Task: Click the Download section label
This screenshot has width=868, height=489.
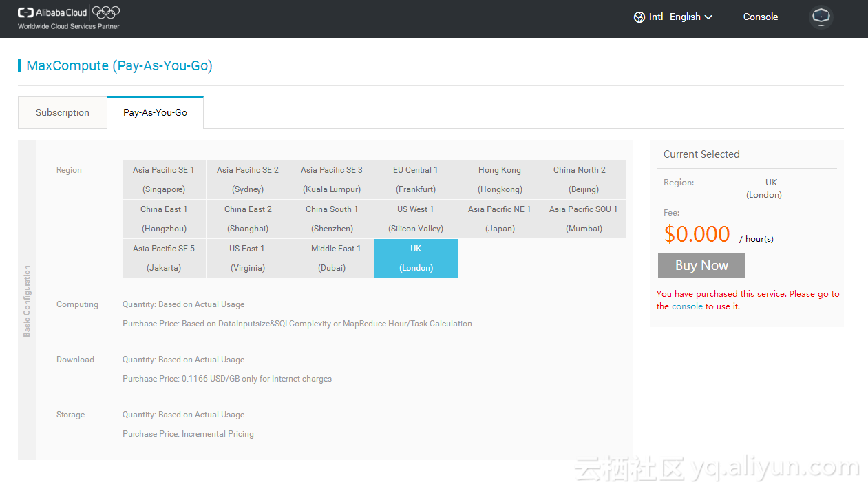Action: pos(75,360)
